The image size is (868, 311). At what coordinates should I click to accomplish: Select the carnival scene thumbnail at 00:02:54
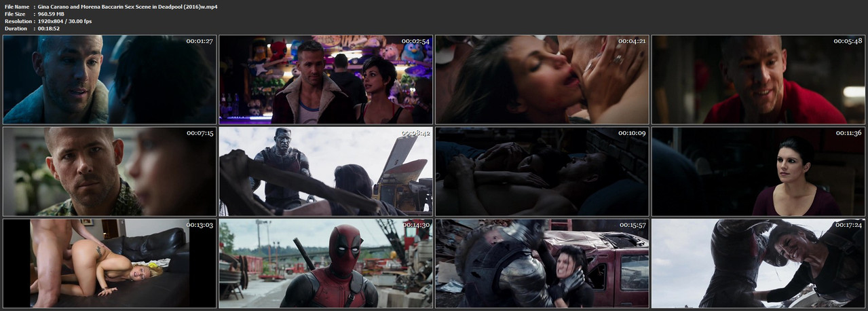click(326, 79)
